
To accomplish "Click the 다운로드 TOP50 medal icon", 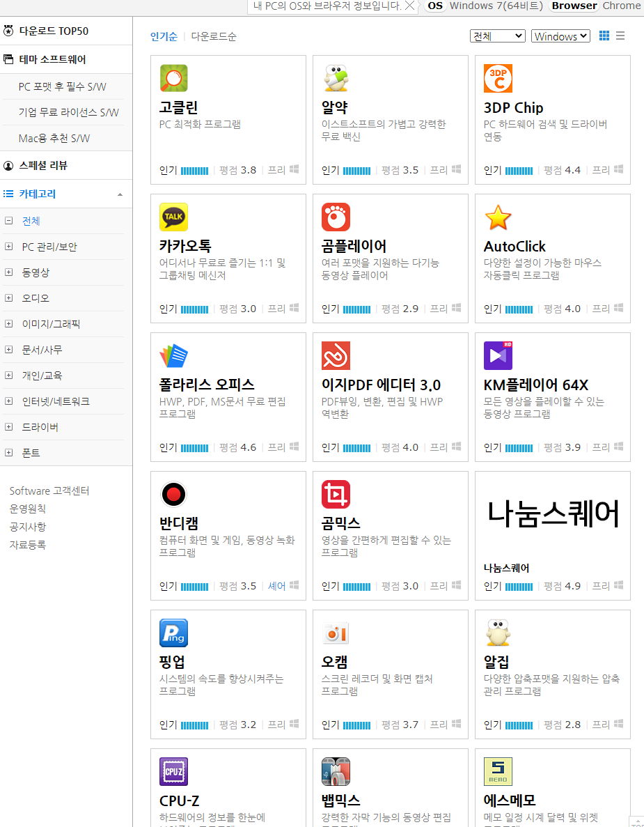I will pyautogui.click(x=8, y=31).
